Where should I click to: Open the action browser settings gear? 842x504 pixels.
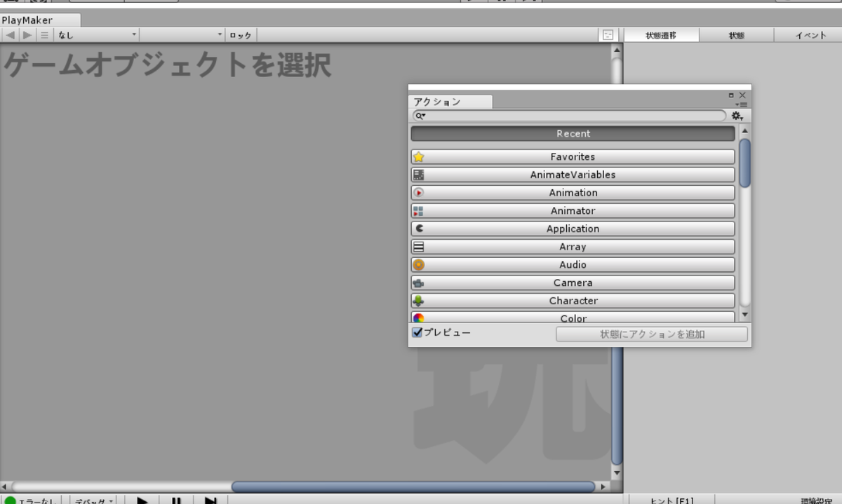pyautogui.click(x=737, y=116)
